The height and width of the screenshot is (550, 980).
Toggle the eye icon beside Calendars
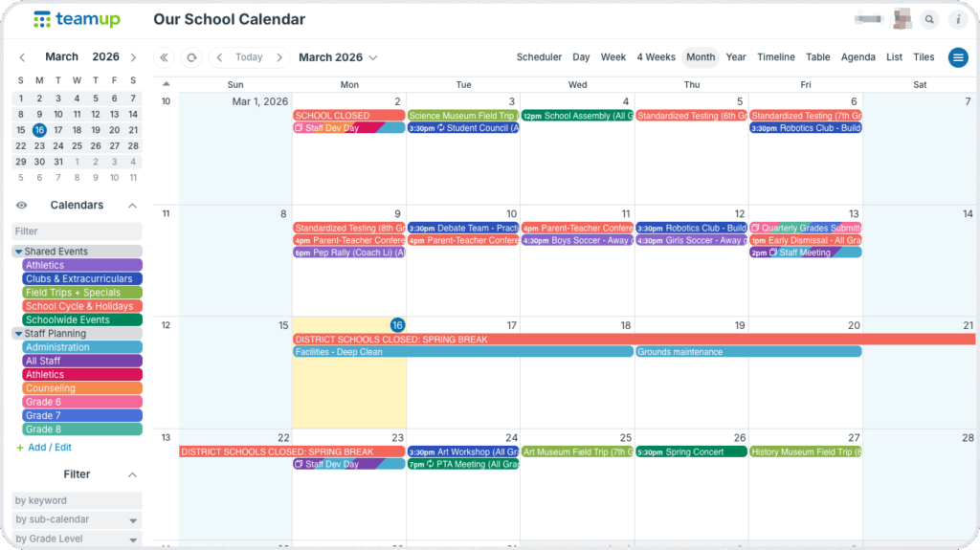[22, 206]
